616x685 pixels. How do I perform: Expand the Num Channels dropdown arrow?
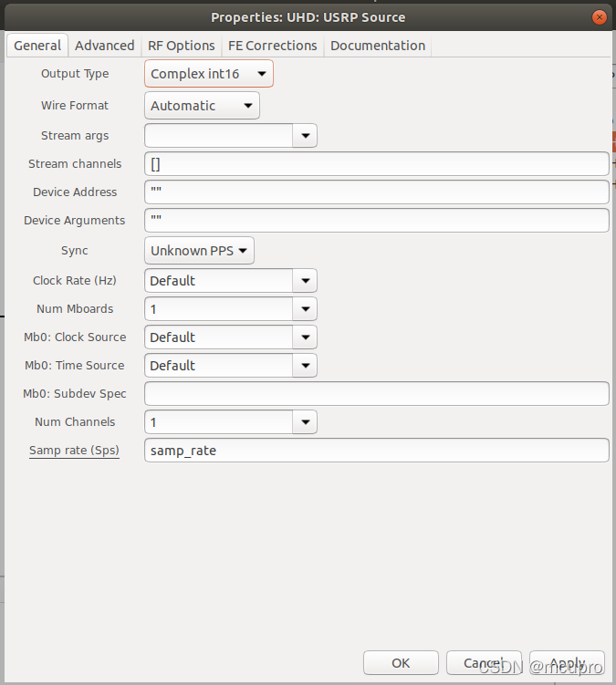305,422
